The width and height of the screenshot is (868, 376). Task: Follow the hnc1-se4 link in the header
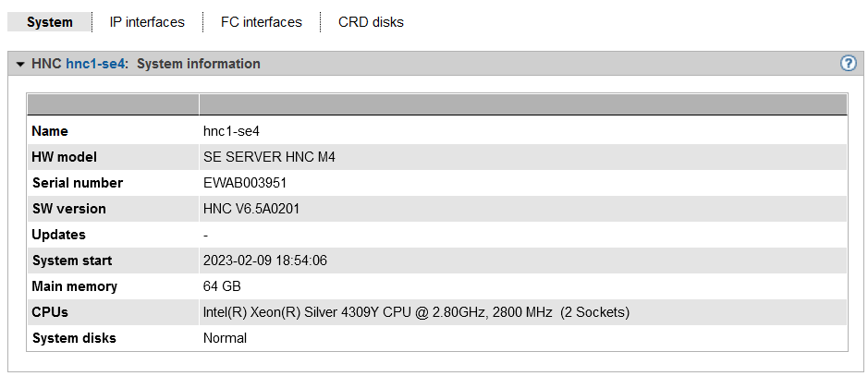point(95,64)
